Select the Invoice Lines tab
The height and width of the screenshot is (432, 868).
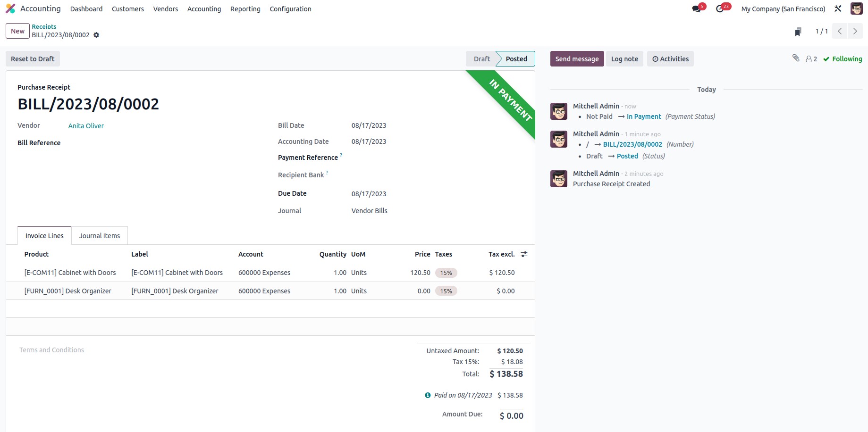tap(44, 236)
